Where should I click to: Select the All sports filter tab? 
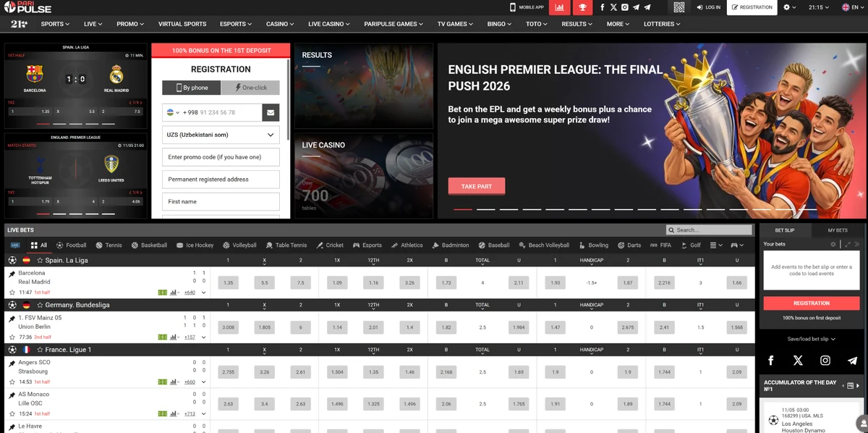tap(38, 245)
